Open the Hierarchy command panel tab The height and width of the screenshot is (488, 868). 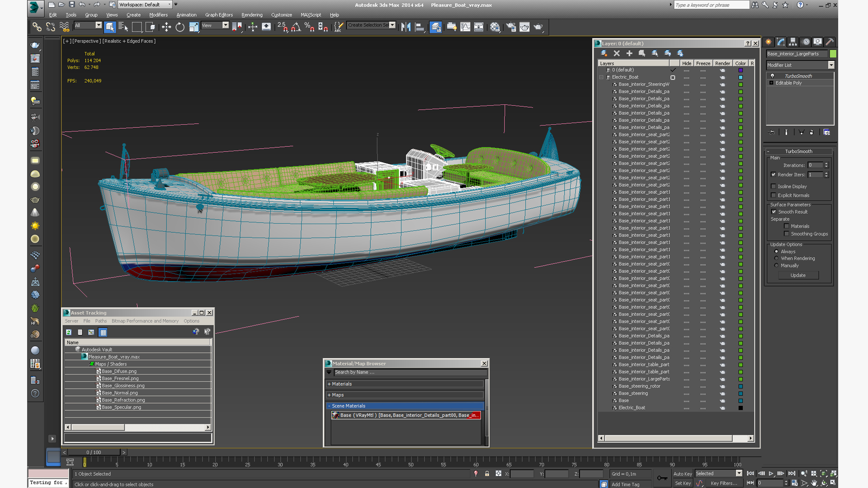[793, 42]
